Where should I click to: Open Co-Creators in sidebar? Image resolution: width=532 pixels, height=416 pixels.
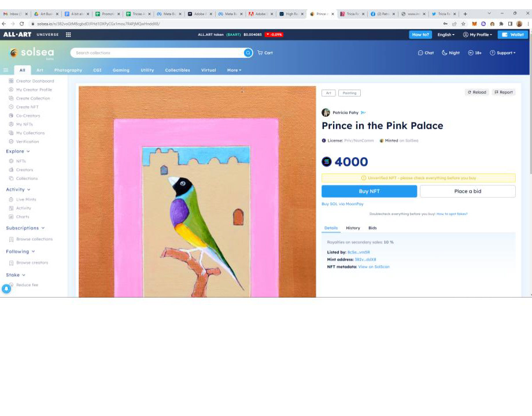pyautogui.click(x=24, y=116)
